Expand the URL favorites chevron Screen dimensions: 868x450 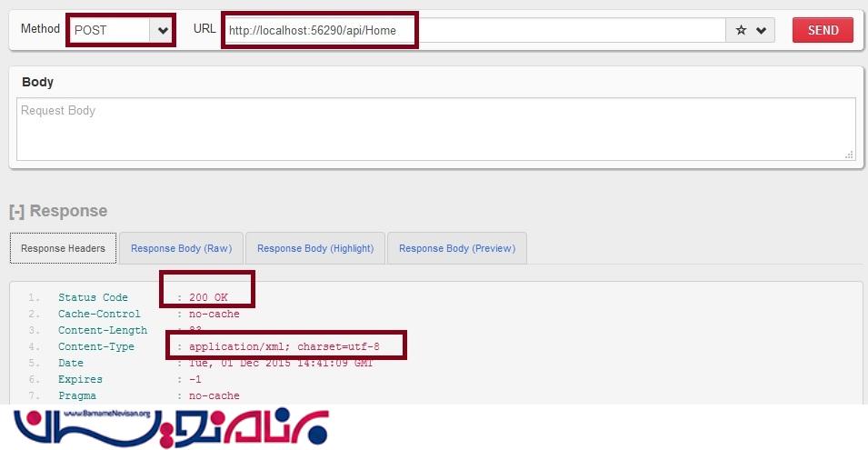coord(761,30)
